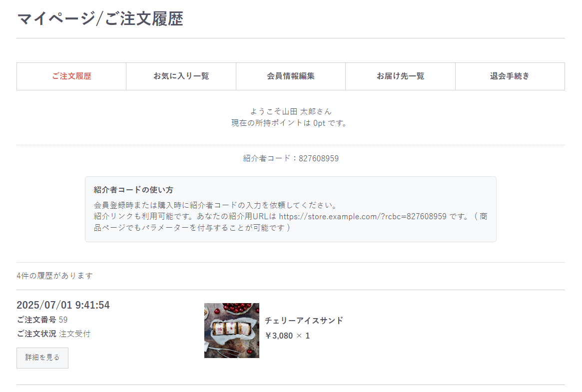Click the ご注文番号 59 label

(42, 320)
